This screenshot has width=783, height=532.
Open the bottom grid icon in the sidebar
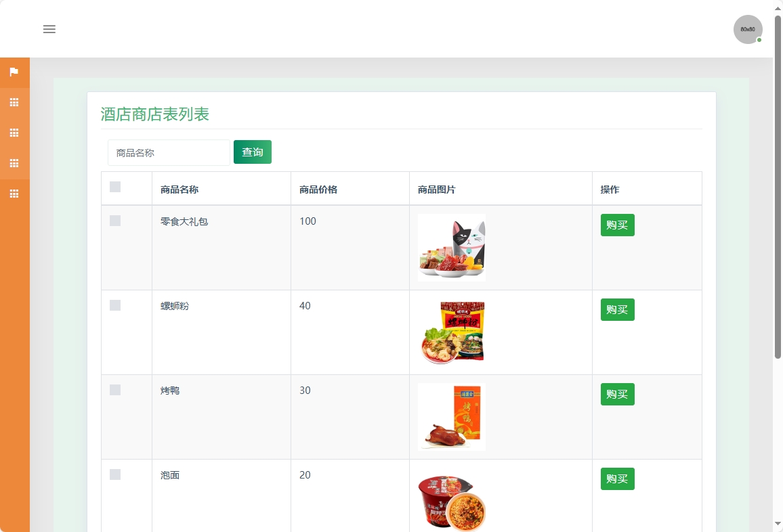click(x=14, y=194)
